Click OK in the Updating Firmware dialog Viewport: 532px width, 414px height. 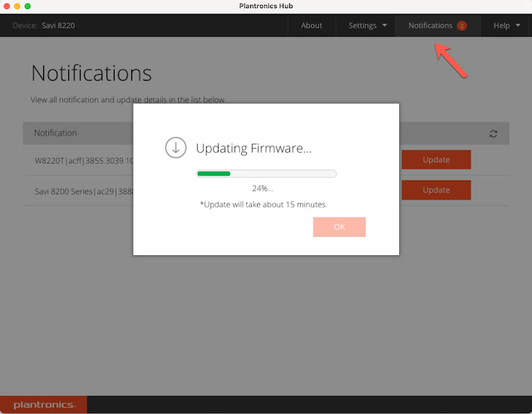(x=339, y=227)
